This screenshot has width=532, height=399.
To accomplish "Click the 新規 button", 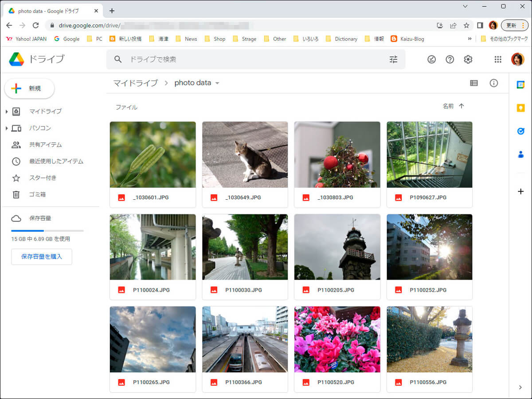I will tap(30, 89).
